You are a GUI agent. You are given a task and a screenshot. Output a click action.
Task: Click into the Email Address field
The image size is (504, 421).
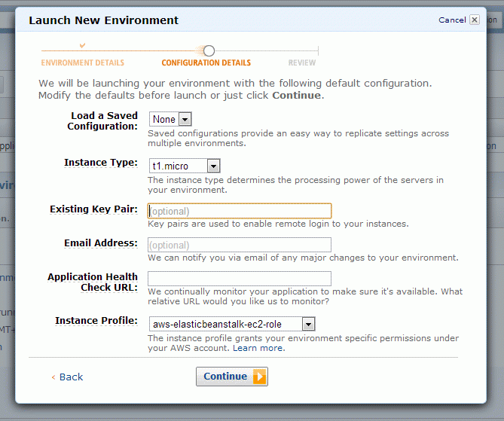pyautogui.click(x=240, y=245)
